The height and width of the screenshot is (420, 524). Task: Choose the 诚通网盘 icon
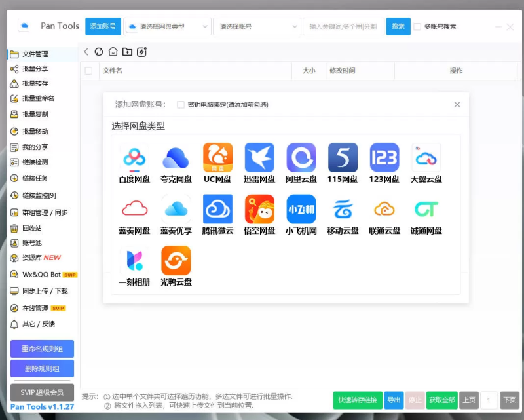[x=426, y=209]
